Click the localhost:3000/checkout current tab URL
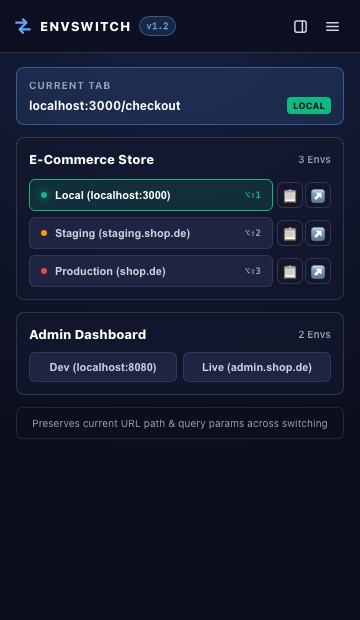360x620 pixels. tap(105, 106)
